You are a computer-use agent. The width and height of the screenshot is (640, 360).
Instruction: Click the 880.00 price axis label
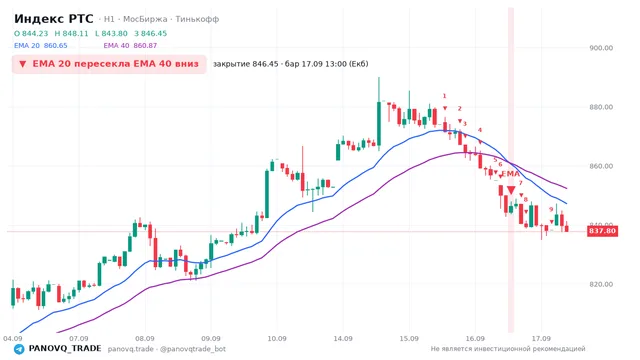[x=601, y=107]
